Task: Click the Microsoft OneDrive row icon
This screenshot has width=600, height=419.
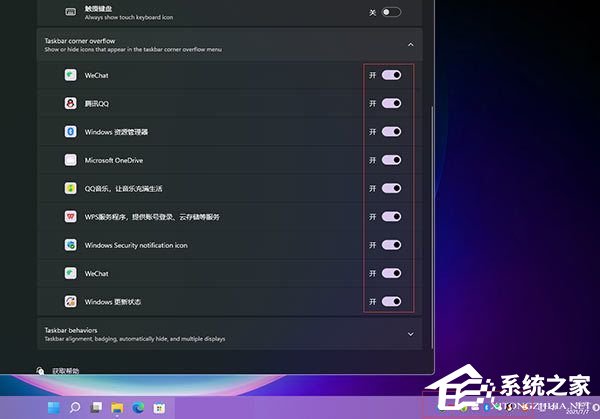Action: click(x=71, y=160)
